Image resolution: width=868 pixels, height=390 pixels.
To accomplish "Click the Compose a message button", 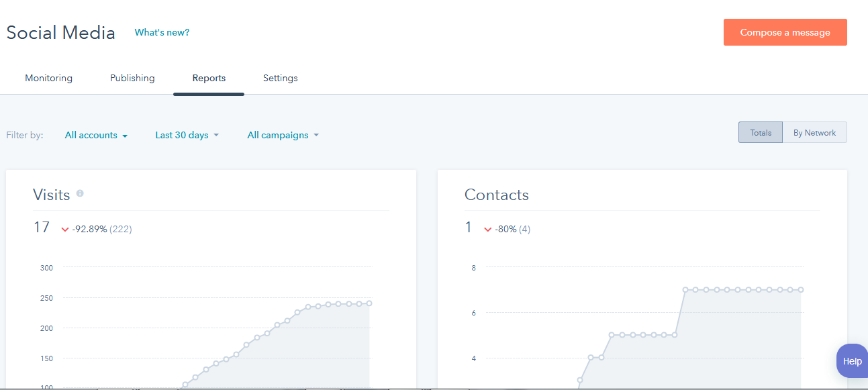I will pyautogui.click(x=785, y=32).
